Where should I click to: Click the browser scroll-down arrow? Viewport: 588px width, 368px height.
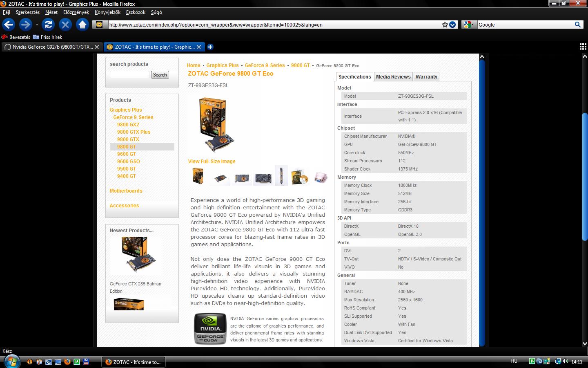coord(585,343)
